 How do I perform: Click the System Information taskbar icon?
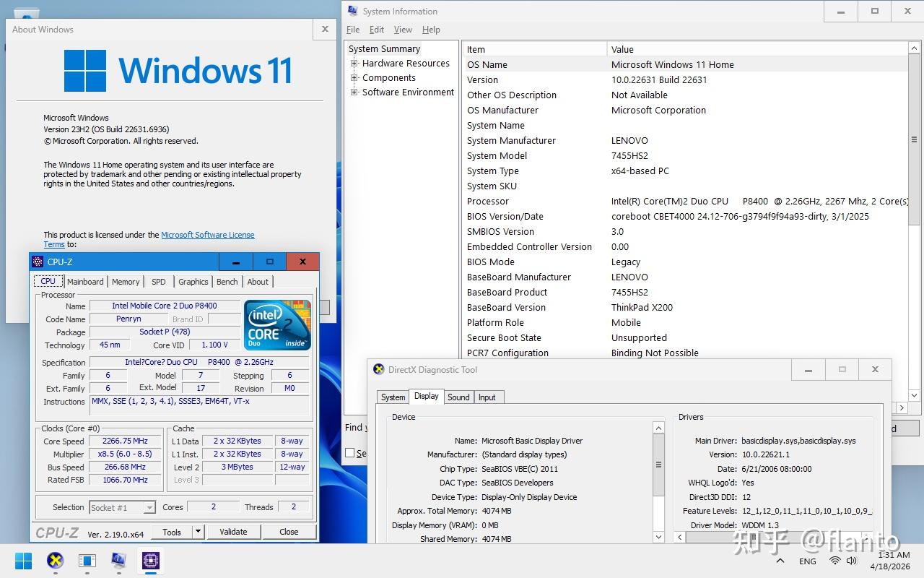(x=118, y=560)
